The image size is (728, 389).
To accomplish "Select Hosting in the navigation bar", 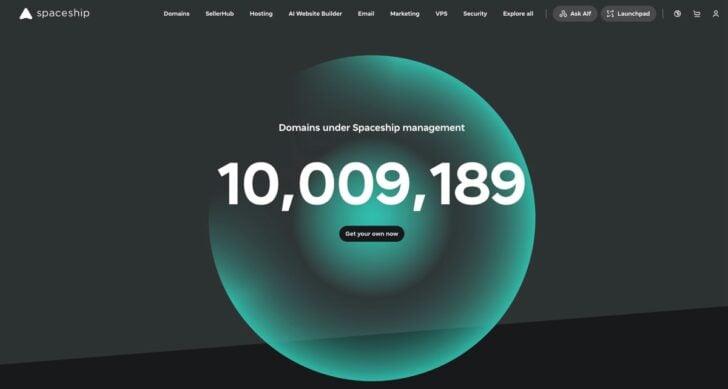I will point(261,14).
